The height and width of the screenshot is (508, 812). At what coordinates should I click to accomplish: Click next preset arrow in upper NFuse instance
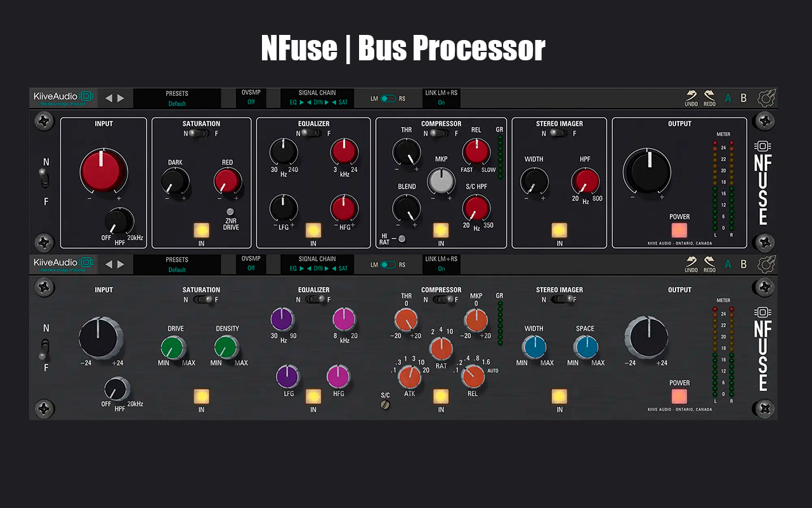tap(121, 98)
